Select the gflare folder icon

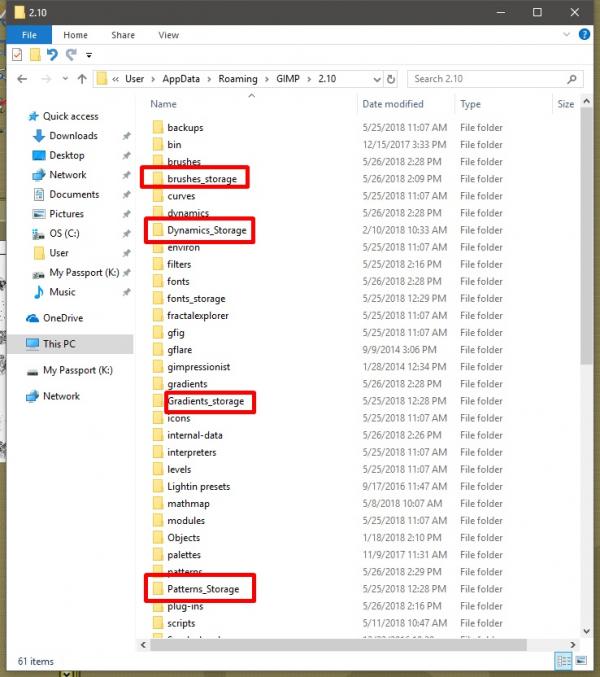pyautogui.click(x=158, y=350)
